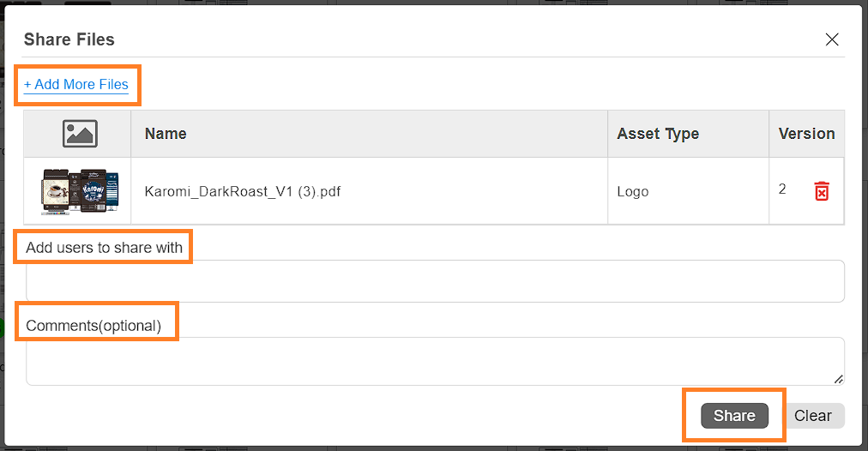This screenshot has height=451, width=868.
Task: Click the Add More Files link
Action: point(75,84)
